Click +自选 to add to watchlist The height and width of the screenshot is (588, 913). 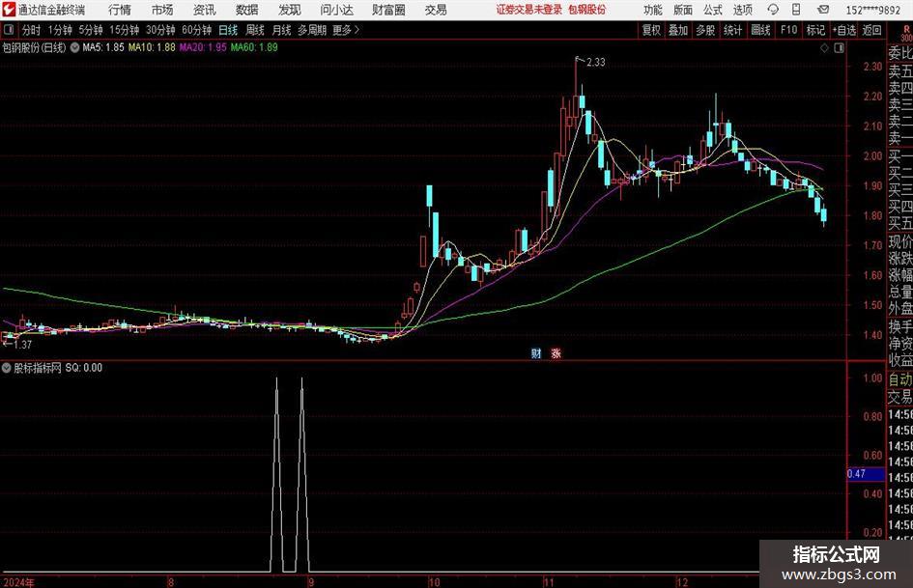point(843,30)
